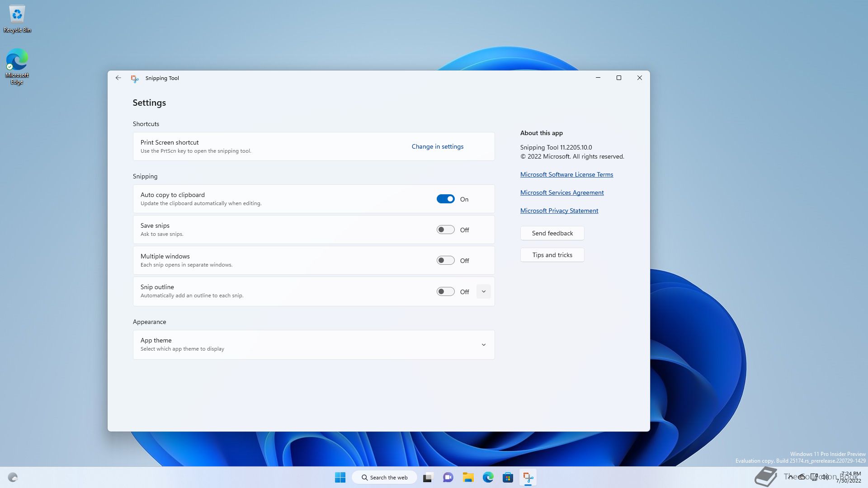868x488 pixels.
Task: Maximize the Snipping Tool window
Action: point(618,78)
